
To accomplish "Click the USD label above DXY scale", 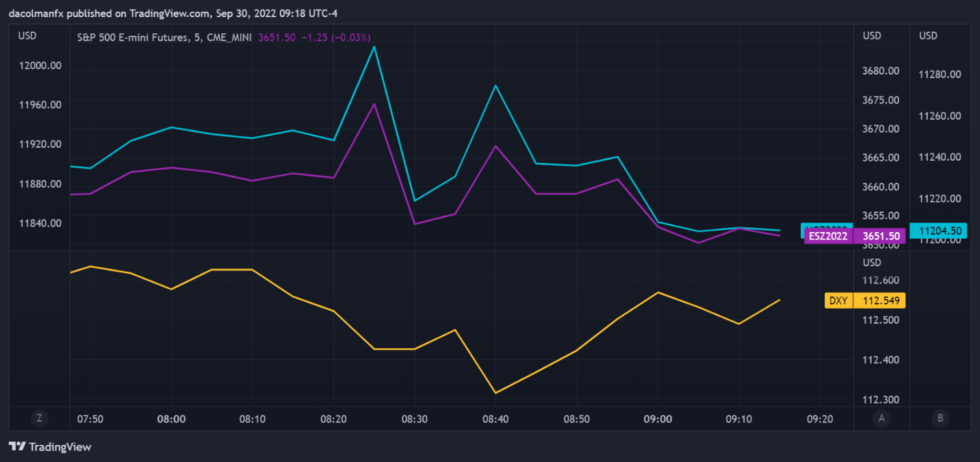I will [x=872, y=263].
